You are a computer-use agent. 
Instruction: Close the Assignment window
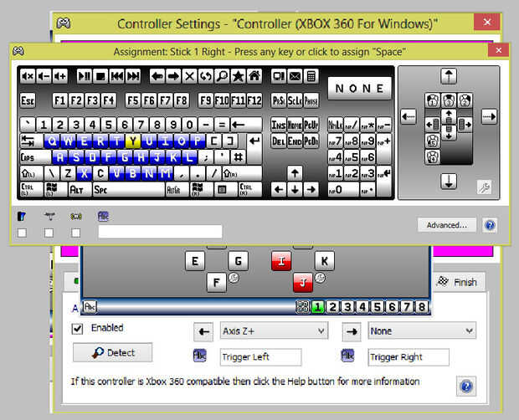click(x=498, y=50)
